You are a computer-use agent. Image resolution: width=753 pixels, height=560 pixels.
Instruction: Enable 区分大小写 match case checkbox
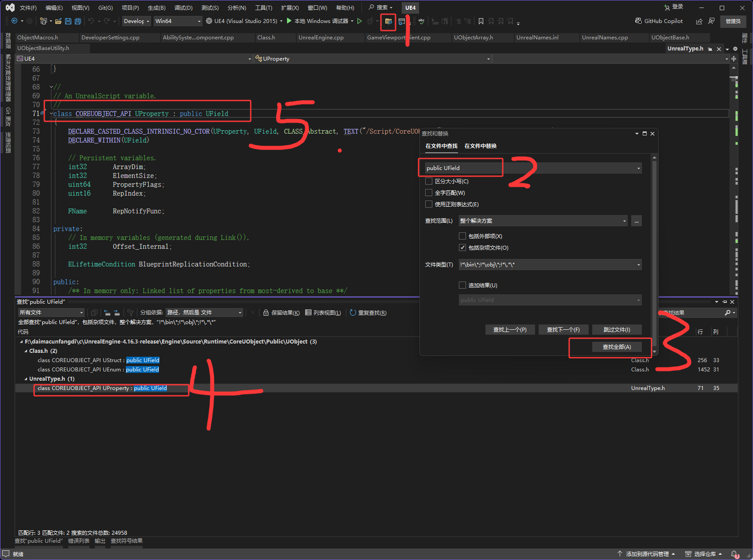point(429,181)
